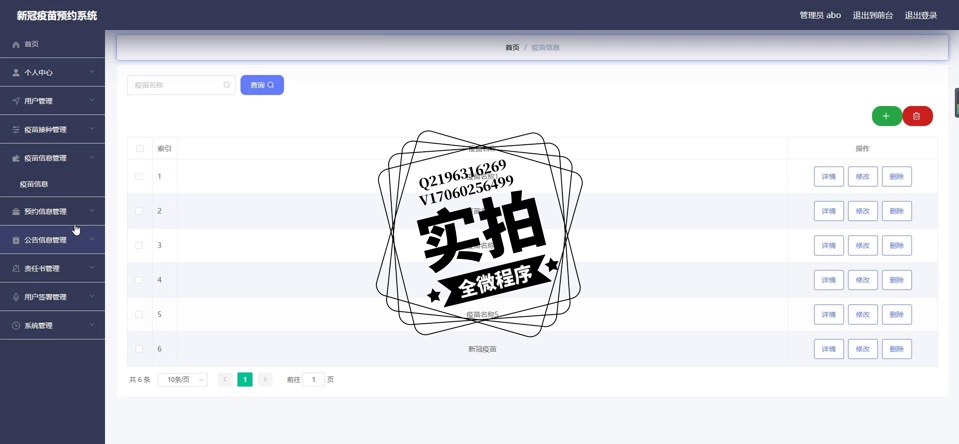This screenshot has width=959, height=444.
Task: Expand the 疫苗接种管理 chevron
Action: (x=92, y=129)
